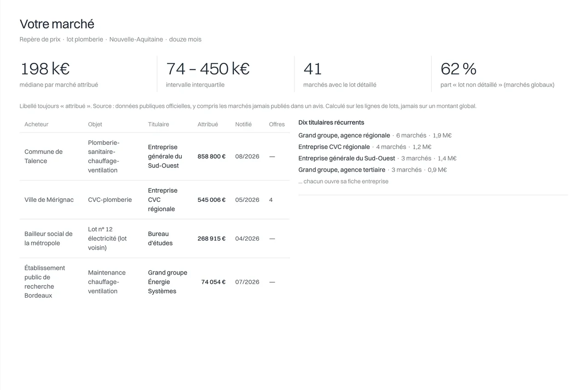
Task: Click the '74 – 450 k€' interquartile figure
Action: [x=208, y=69]
